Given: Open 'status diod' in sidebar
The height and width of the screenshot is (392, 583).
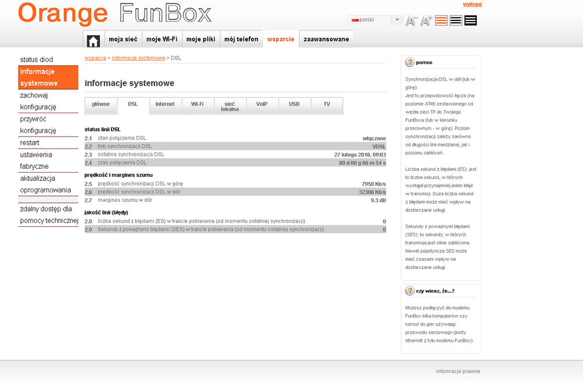Looking at the screenshot, I should pos(36,60).
